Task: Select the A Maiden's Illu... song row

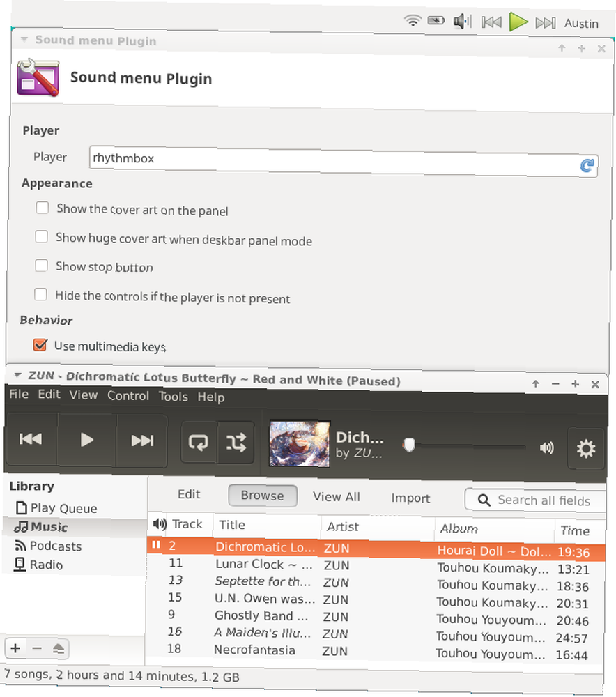Action: [x=375, y=634]
